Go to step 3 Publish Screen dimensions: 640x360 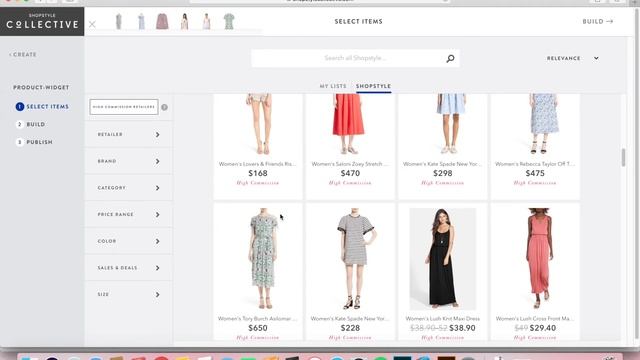34,142
